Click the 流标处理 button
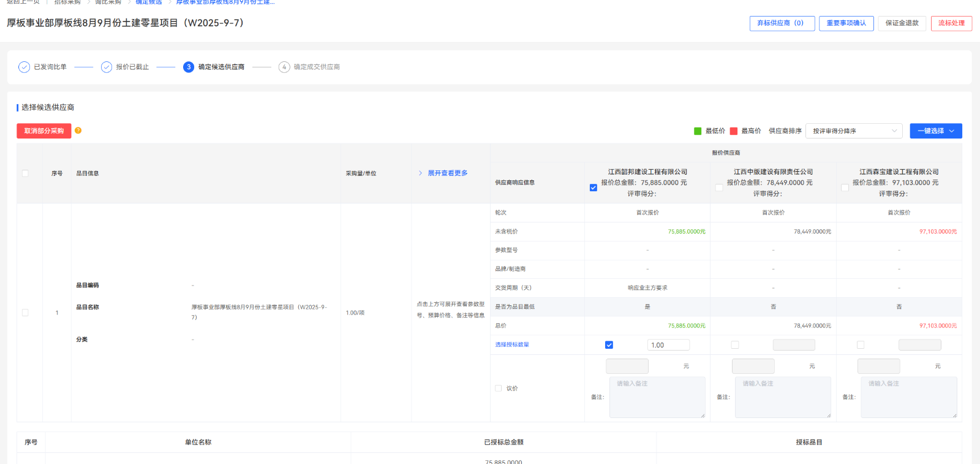This screenshot has height=464, width=980. click(951, 23)
